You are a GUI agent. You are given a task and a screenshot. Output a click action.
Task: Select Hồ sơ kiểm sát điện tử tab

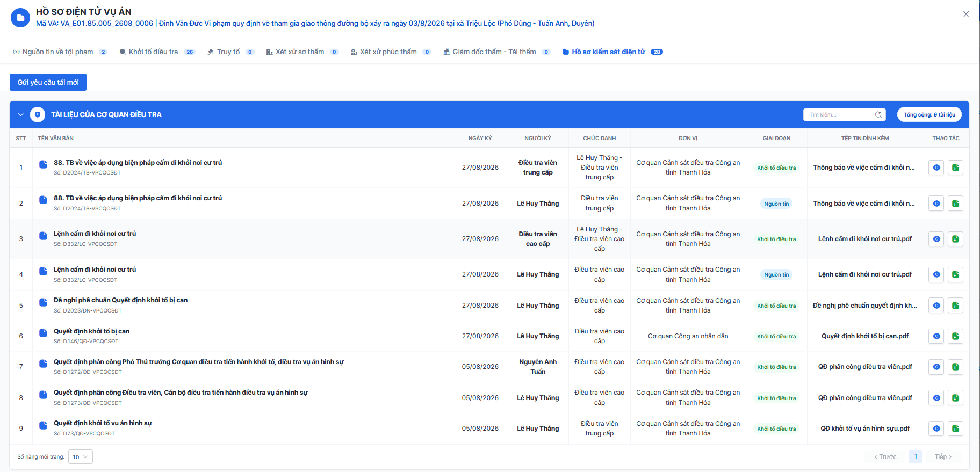(612, 52)
